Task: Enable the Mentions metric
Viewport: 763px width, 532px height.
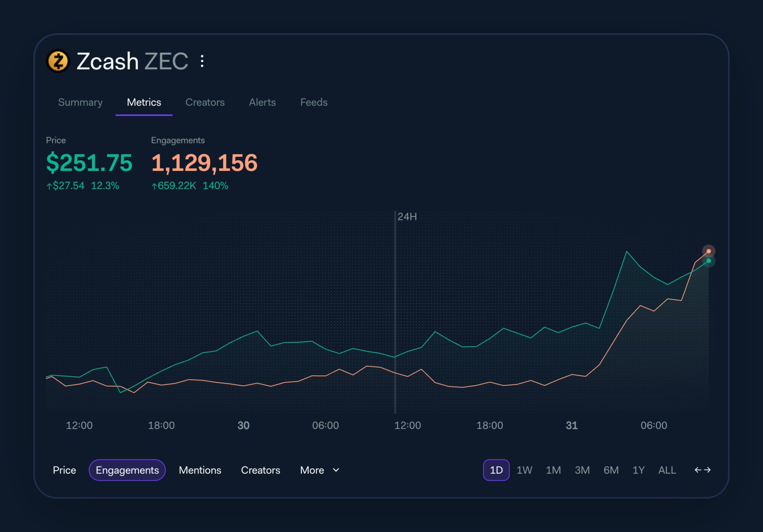Action: pos(200,470)
